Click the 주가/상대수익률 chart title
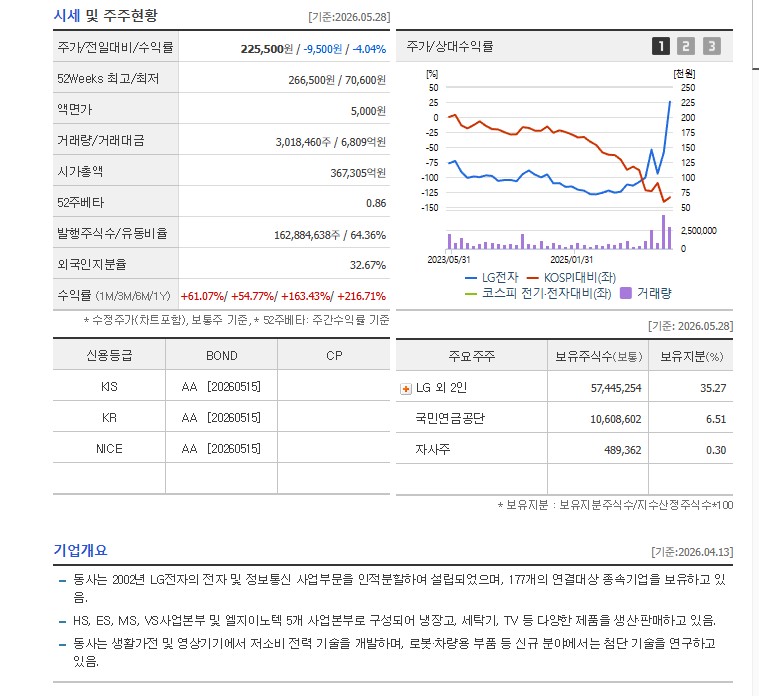Viewport: 759px width, 696px height. point(450,46)
